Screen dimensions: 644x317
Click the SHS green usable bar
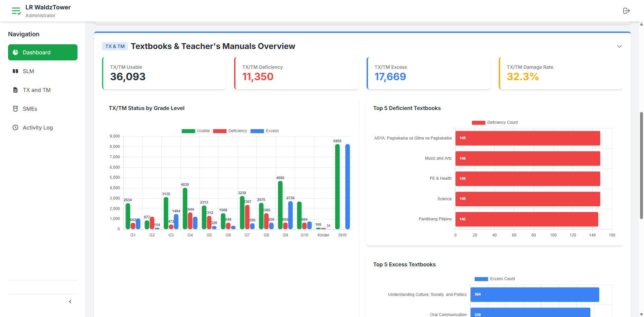tap(337, 187)
